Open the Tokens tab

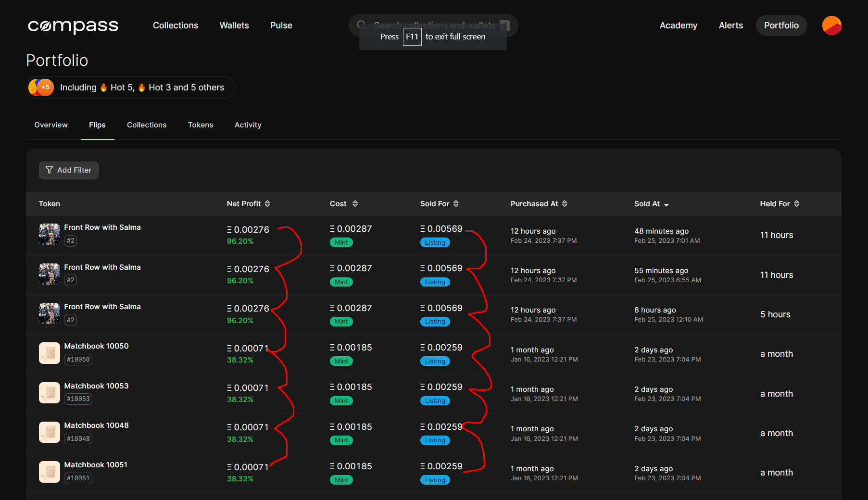tap(201, 125)
